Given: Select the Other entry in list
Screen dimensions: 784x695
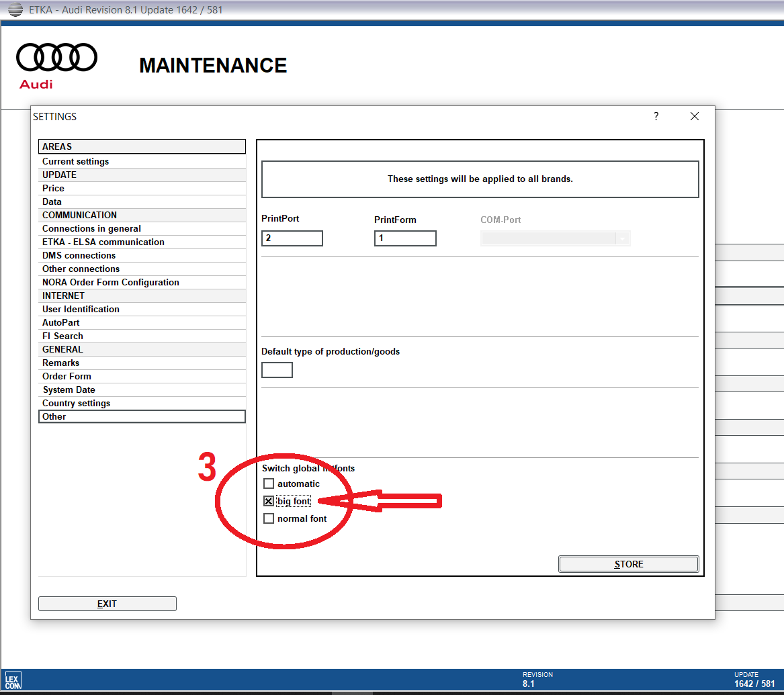Looking at the screenshot, I should coord(142,417).
